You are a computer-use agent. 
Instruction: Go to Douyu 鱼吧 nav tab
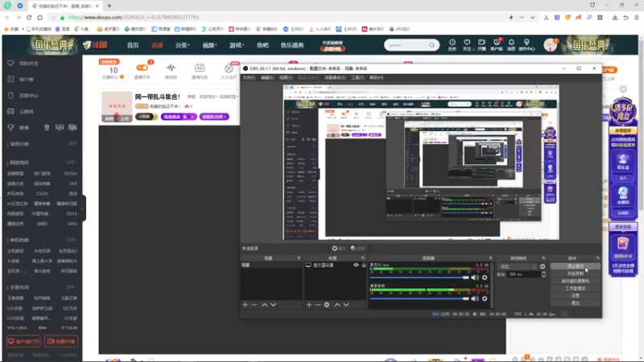pyautogui.click(x=262, y=45)
